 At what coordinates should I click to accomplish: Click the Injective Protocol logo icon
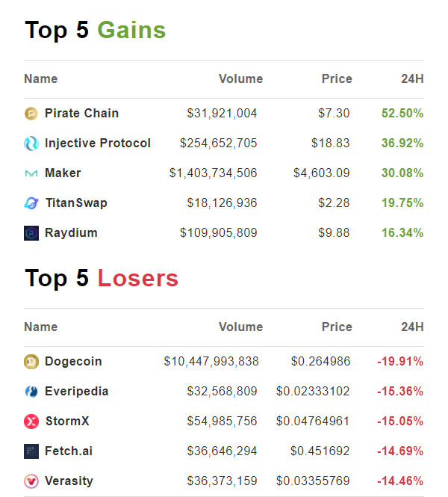(31, 143)
